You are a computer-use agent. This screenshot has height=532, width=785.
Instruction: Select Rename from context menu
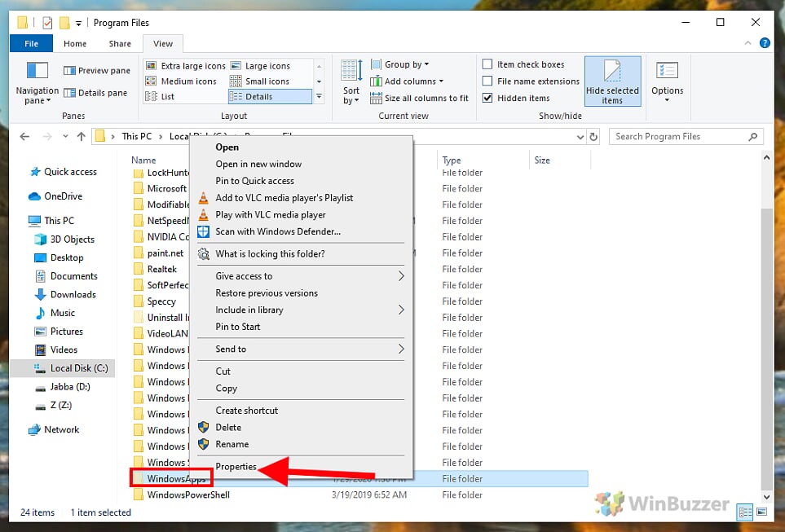tap(300, 444)
